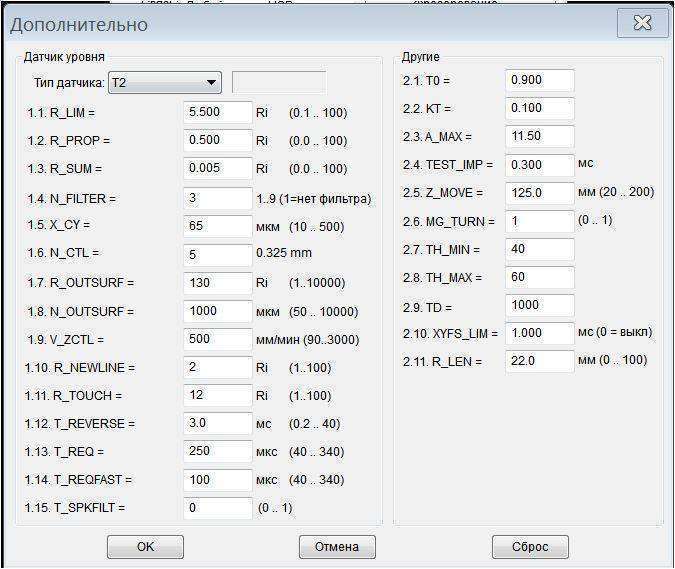Select the R_OUTSURF value box

(x=218, y=283)
